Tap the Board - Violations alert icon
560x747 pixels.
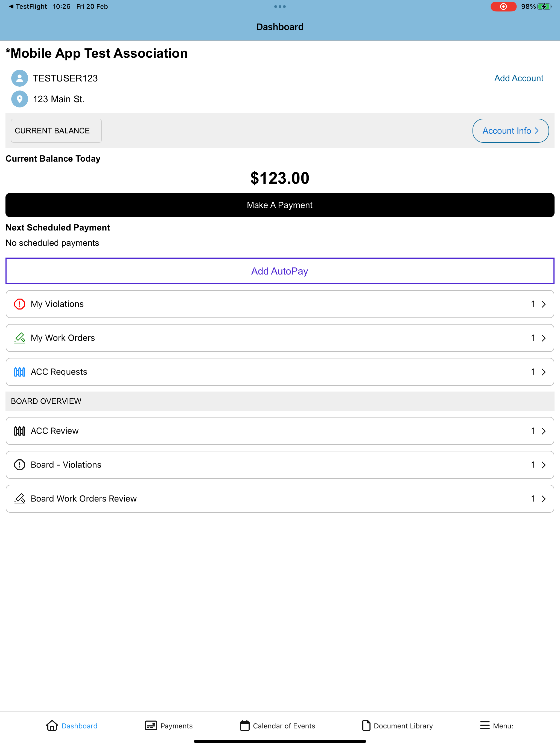[20, 465]
